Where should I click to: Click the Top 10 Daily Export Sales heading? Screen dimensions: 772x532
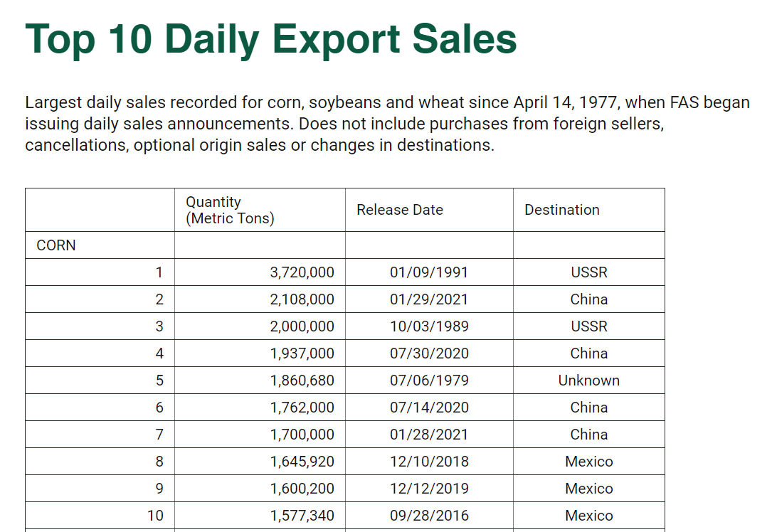click(271, 38)
